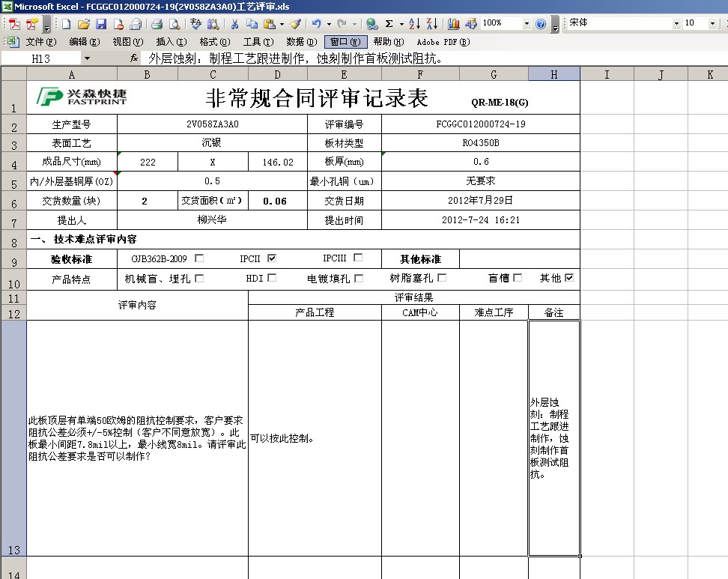
Task: Open the 编辑(E) menu
Action: click(84, 42)
